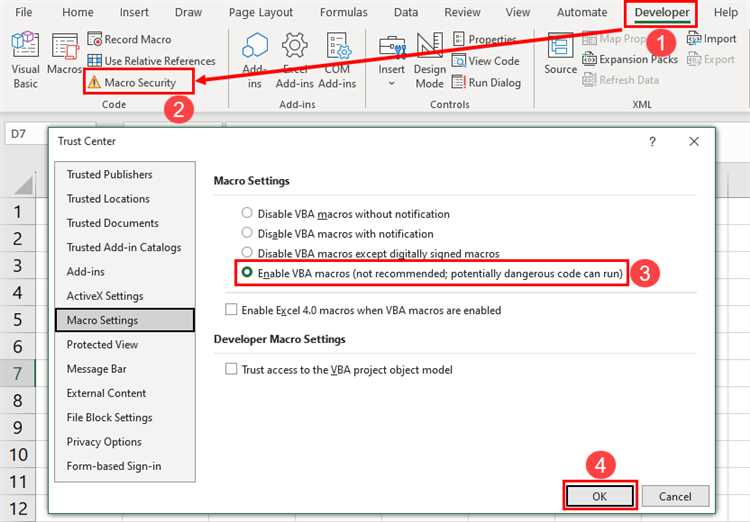Switch to the View tab
The width and height of the screenshot is (750, 522).
[518, 12]
